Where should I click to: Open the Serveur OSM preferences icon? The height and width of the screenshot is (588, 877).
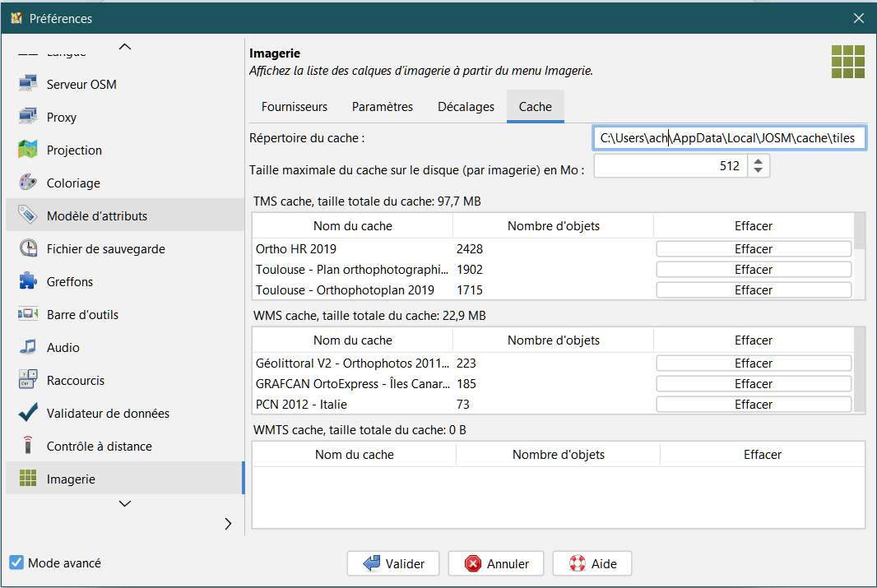pyautogui.click(x=28, y=84)
